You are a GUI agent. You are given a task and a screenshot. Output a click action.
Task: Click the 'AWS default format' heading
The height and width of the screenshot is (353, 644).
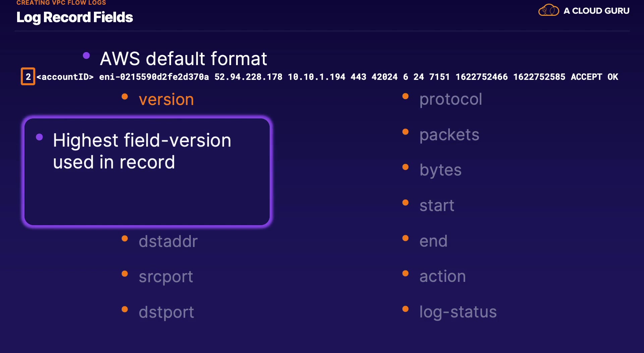click(183, 59)
